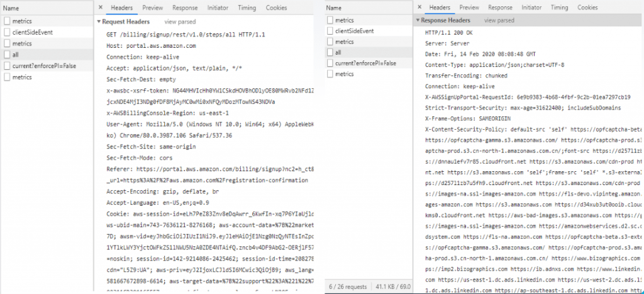Click 'Accept-Language: en-US,en;q=0.9' line

[157, 203]
